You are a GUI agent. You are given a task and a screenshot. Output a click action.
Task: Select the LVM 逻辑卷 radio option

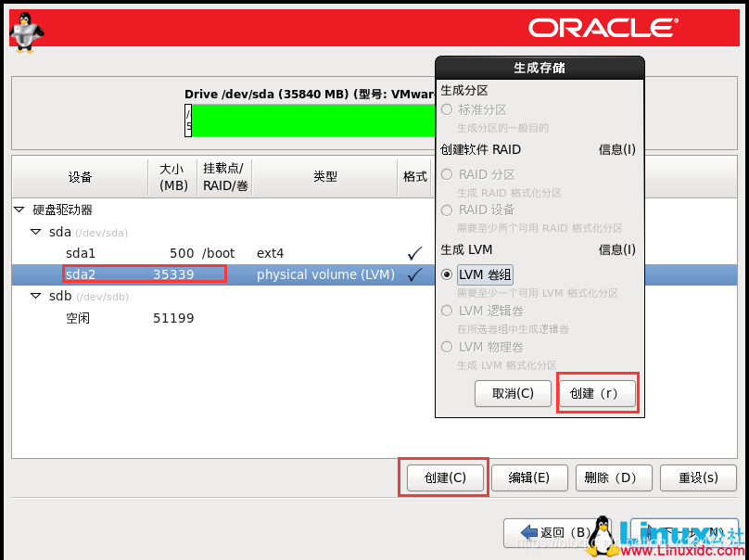click(x=448, y=311)
